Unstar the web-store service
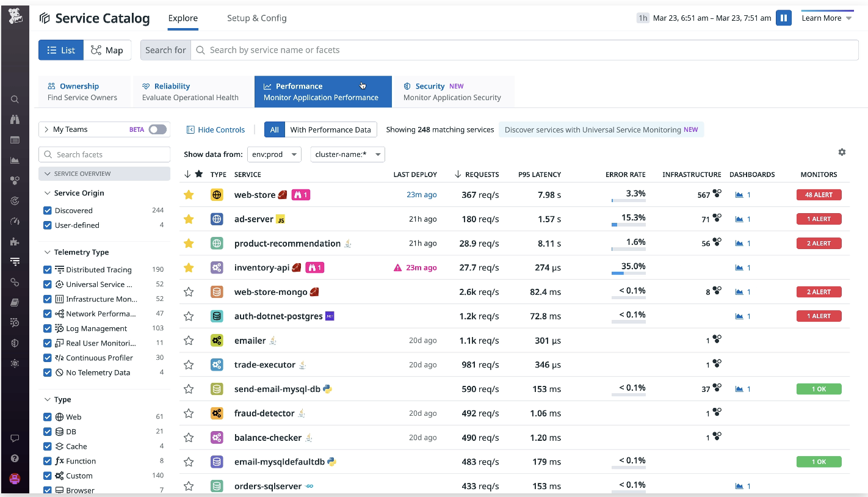This screenshot has width=868, height=497. (x=189, y=195)
